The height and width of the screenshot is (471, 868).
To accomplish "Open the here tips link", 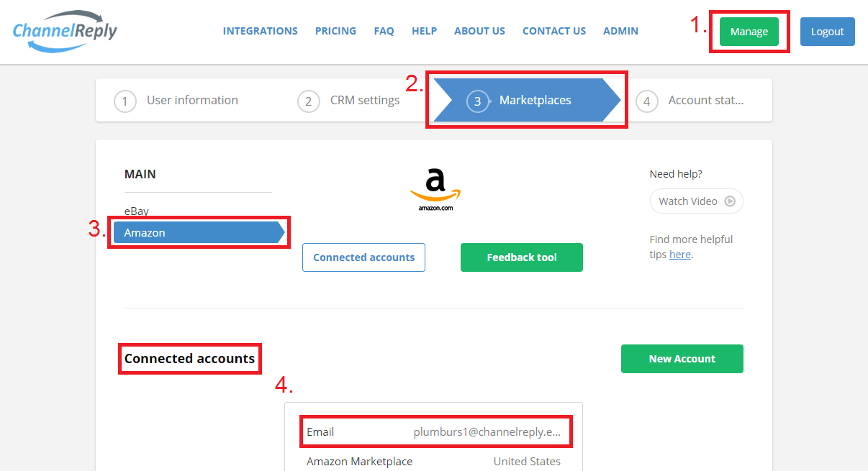I will coord(680,254).
